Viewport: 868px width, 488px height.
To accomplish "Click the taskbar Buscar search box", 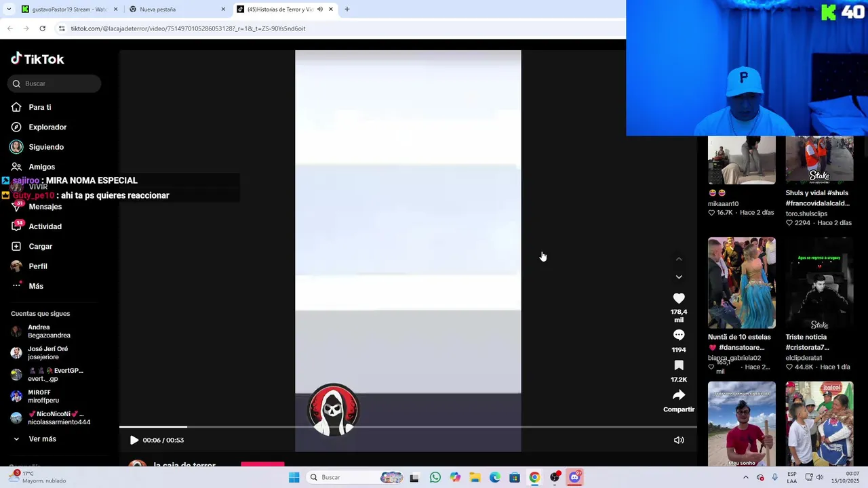I will (355, 477).
